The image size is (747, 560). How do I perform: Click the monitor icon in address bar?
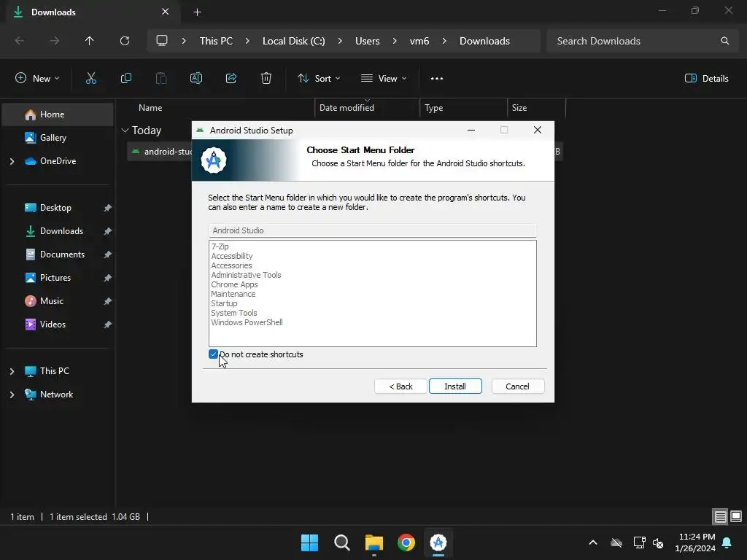[162, 41]
